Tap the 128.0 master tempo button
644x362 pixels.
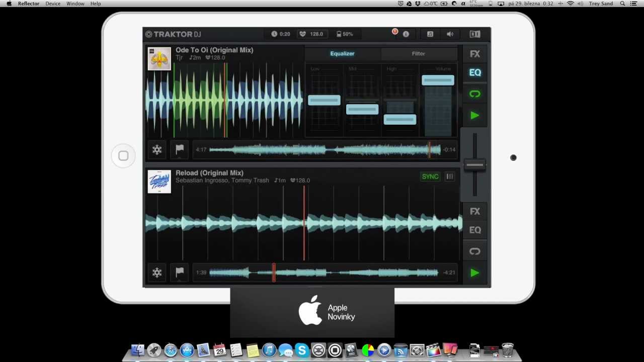click(312, 34)
